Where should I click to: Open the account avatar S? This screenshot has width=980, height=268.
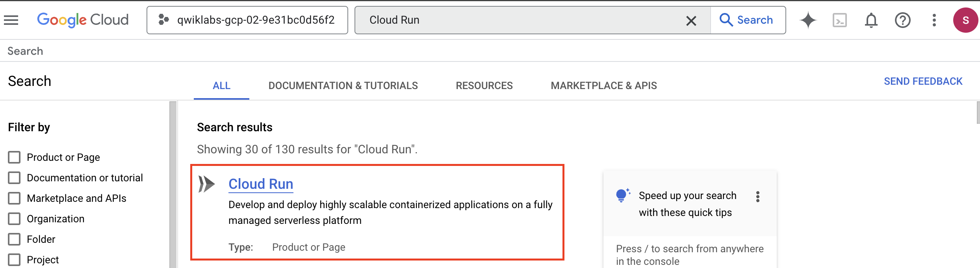966,20
